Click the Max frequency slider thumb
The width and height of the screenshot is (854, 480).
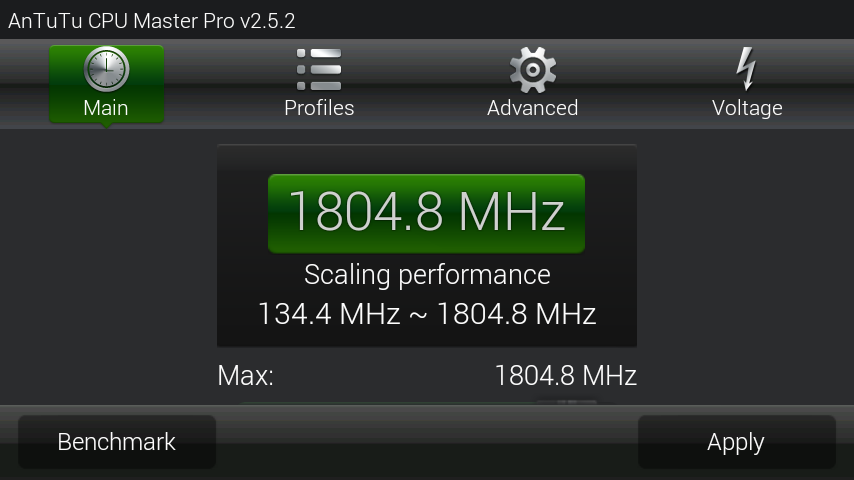click(565, 403)
